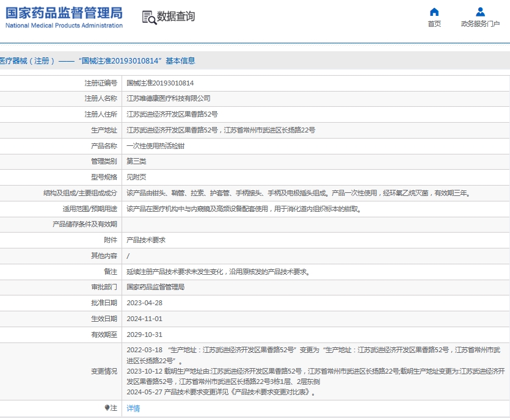
Task: Click the location pin icon beside 注
Action: [107, 408]
